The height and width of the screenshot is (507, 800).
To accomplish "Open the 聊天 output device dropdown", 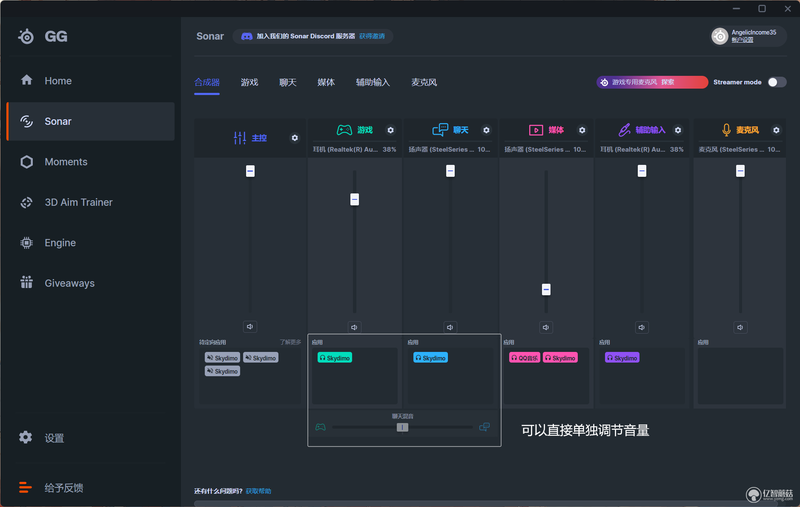I will (x=450, y=149).
